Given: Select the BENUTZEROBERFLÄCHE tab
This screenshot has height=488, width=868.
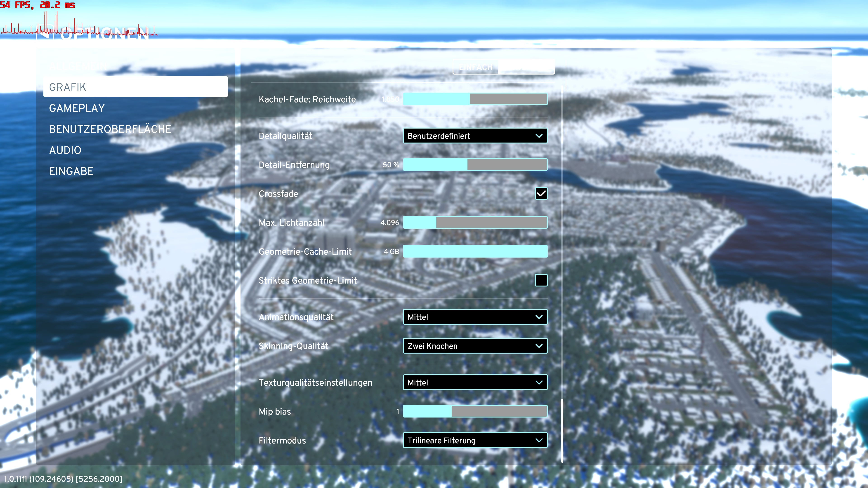Looking at the screenshot, I should coord(110,129).
